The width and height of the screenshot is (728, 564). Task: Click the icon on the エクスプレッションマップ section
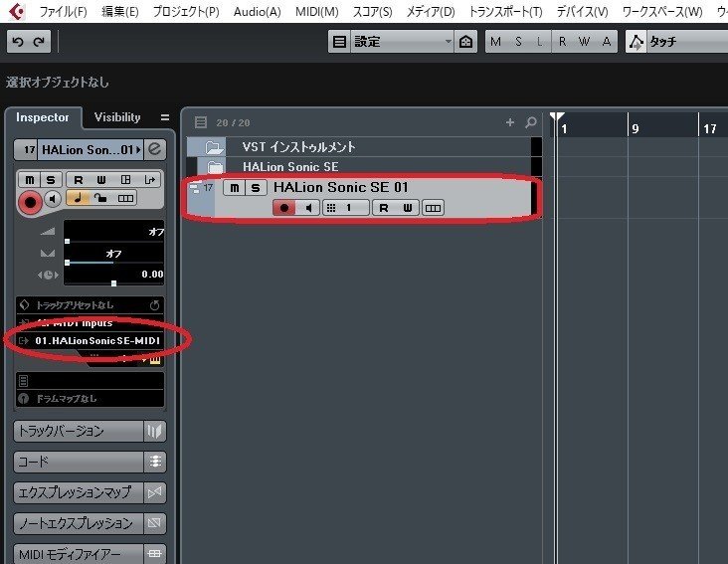tap(154, 492)
